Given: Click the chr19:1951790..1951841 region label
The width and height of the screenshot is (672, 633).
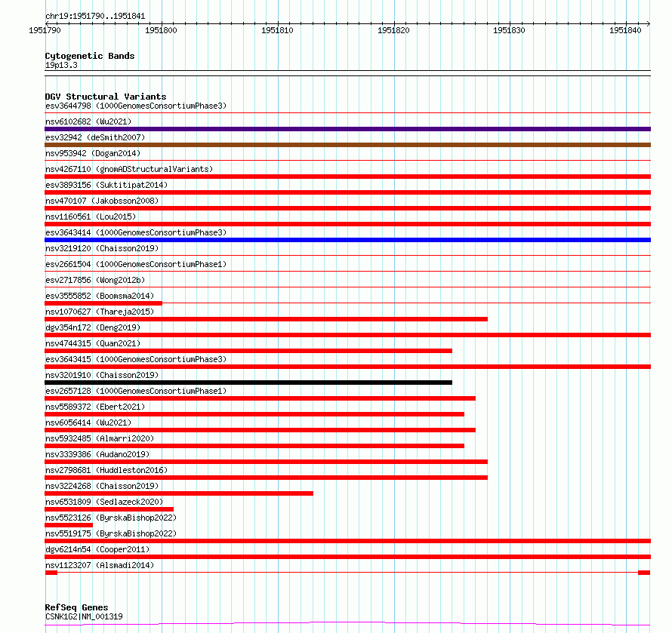Looking at the screenshot, I should [95, 17].
